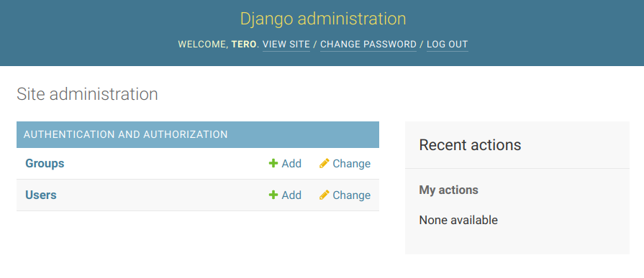The height and width of the screenshot is (278, 644).
Task: Select the Add text link for Users
Action: tap(291, 195)
